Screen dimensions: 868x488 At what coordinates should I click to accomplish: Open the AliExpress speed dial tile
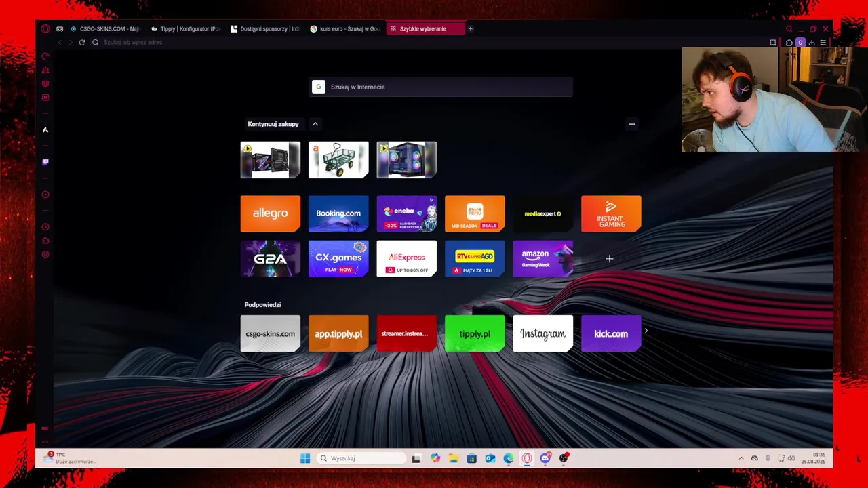point(407,258)
